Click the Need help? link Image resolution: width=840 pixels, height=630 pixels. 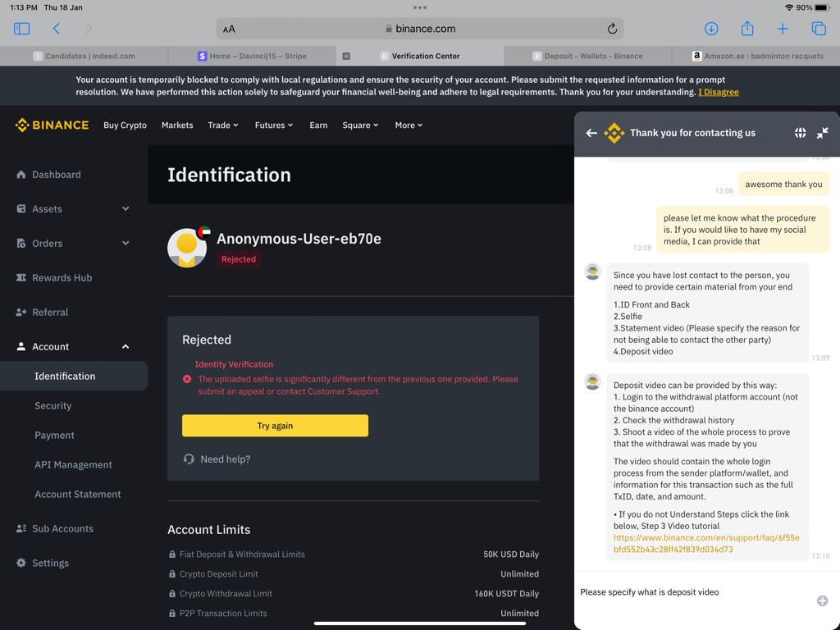coord(225,459)
